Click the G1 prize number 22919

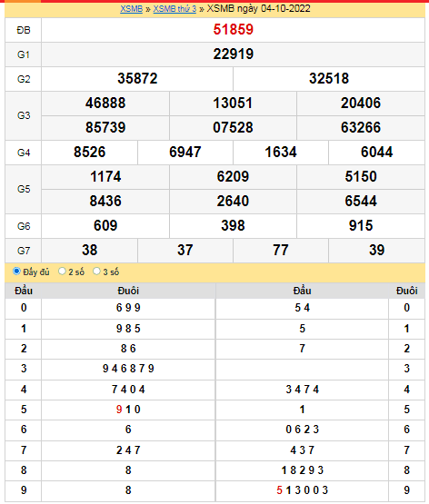click(x=234, y=54)
